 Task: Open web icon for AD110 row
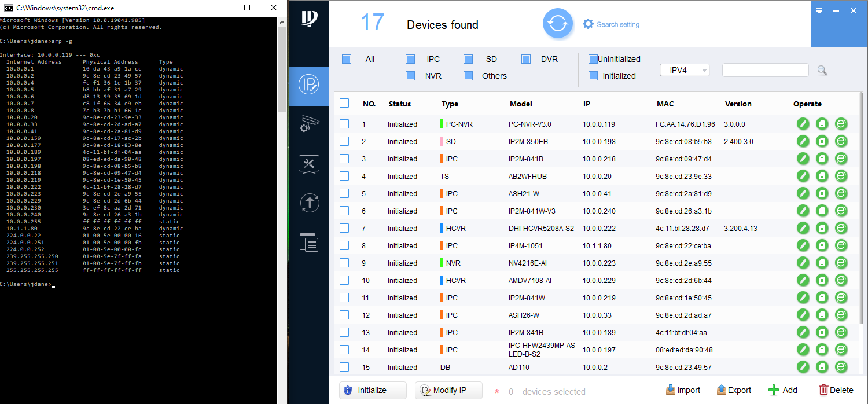841,367
